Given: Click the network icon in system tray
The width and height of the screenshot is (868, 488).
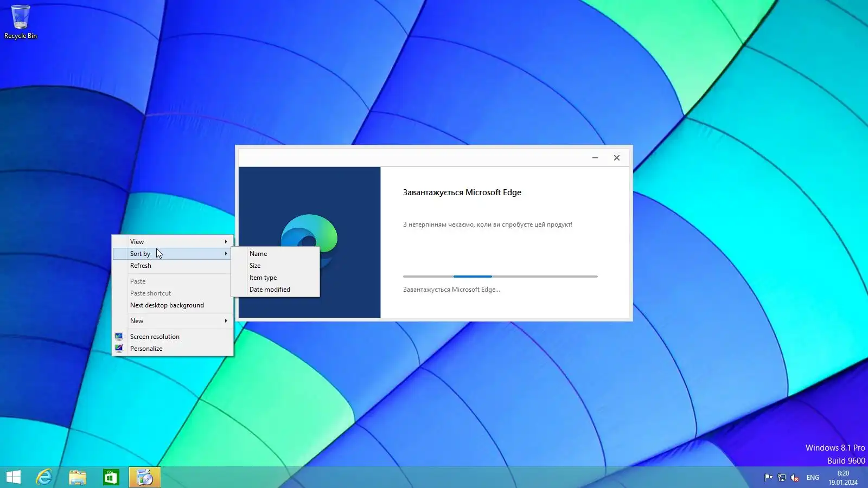Looking at the screenshot, I should point(782,478).
